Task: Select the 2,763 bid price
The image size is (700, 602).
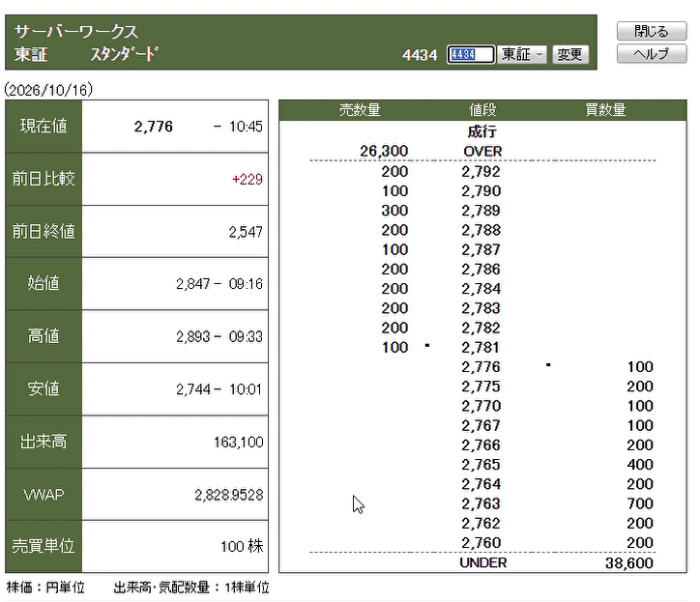Action: (481, 503)
